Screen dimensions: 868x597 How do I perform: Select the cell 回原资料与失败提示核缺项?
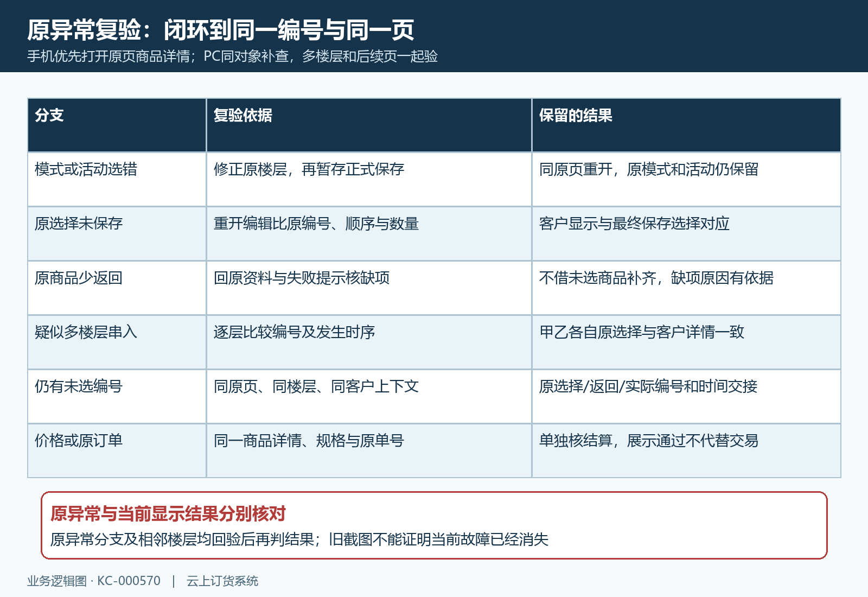[369, 288]
